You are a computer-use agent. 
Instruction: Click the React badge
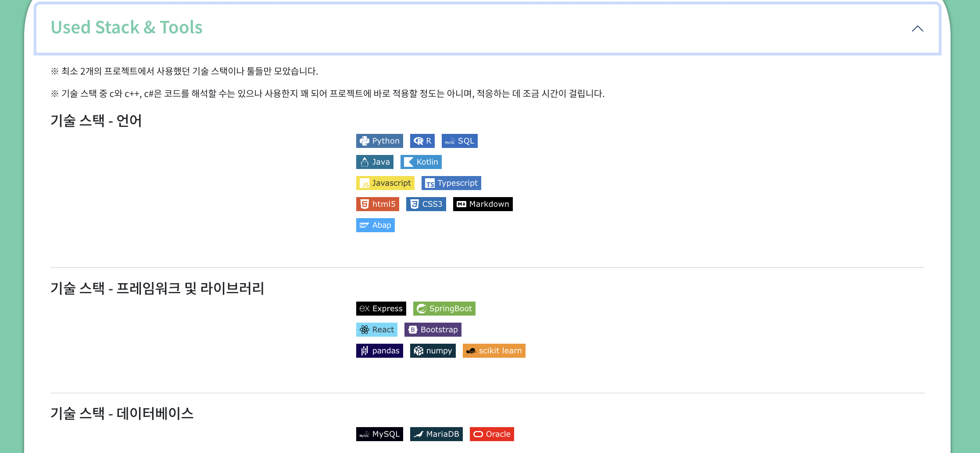click(377, 330)
